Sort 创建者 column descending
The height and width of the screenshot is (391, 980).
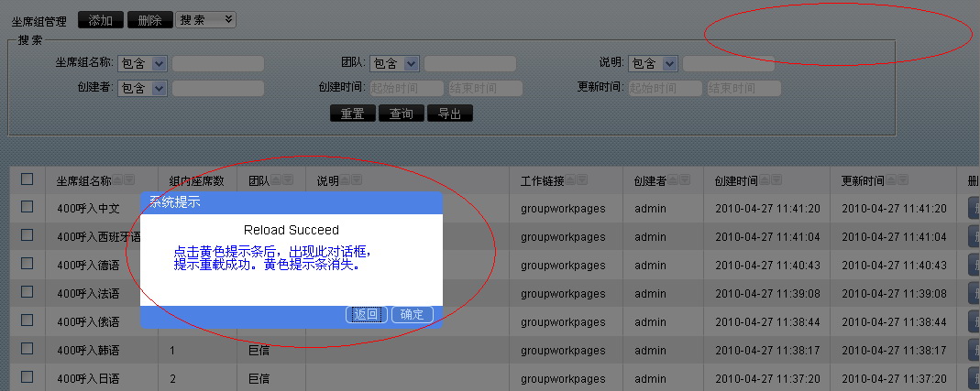coord(686,181)
